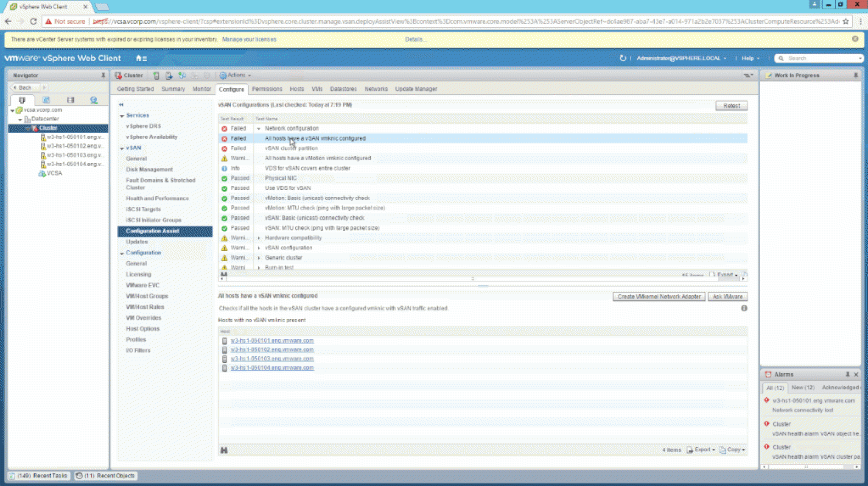
Task: Open the Actions dropdown menu
Action: 235,75
